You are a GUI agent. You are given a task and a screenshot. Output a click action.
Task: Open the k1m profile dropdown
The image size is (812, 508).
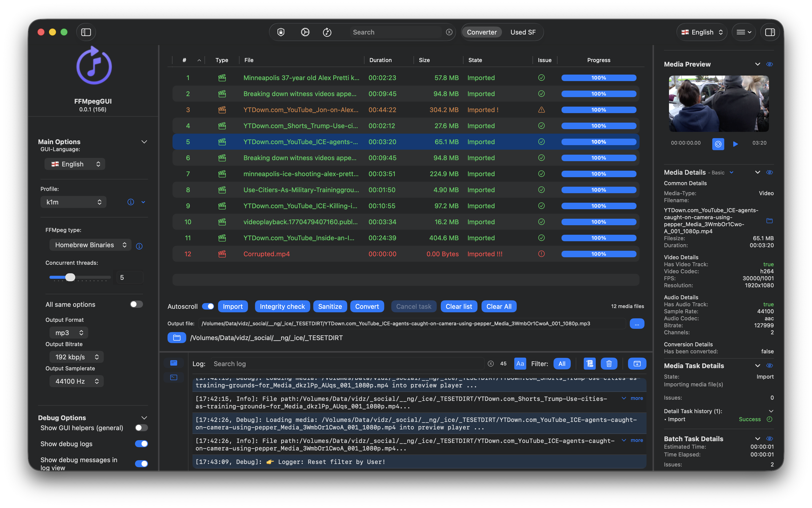point(73,202)
